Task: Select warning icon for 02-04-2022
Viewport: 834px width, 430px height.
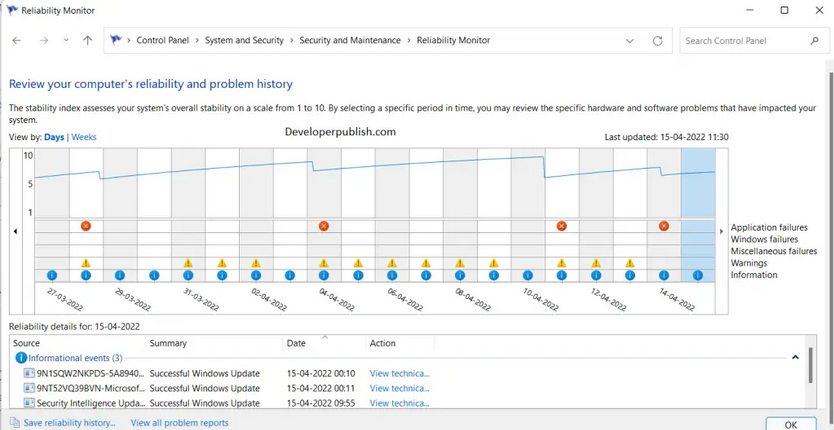Action: click(x=256, y=263)
